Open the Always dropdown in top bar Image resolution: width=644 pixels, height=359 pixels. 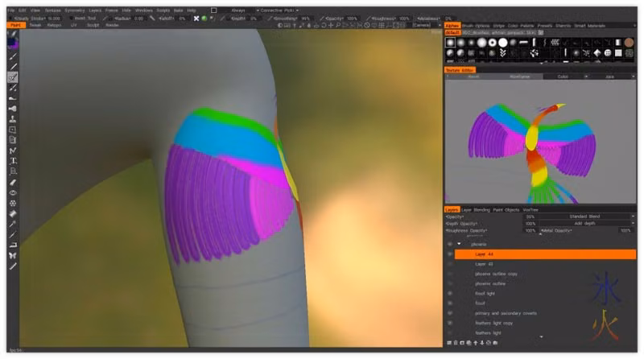pyautogui.click(x=238, y=10)
